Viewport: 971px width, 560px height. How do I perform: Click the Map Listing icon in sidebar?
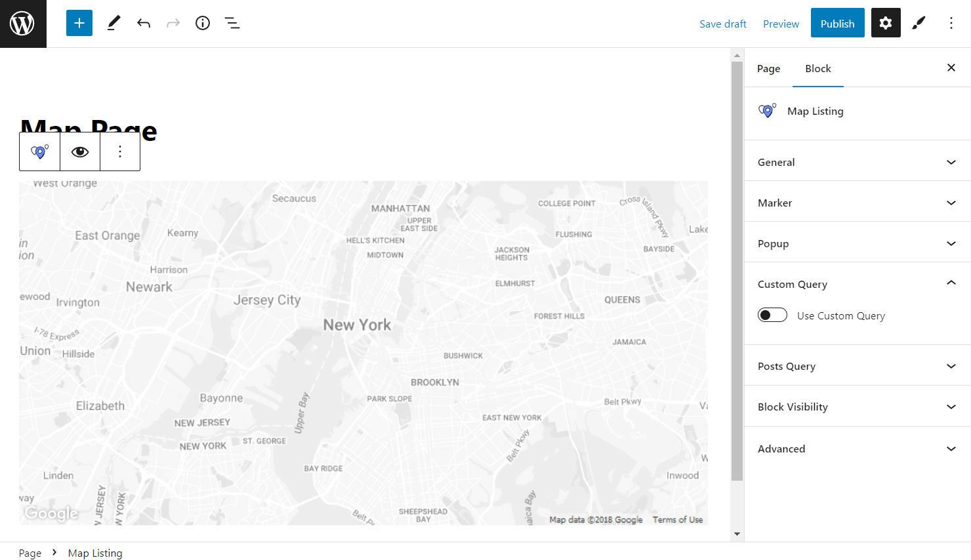(767, 111)
